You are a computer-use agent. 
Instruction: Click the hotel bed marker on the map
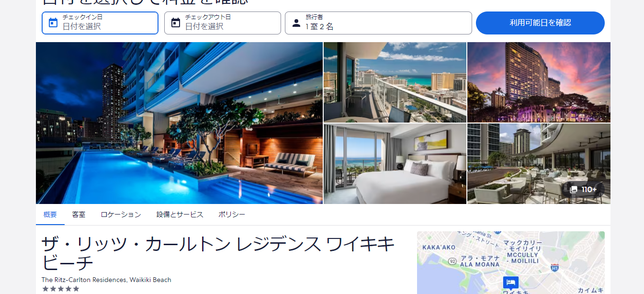click(x=510, y=282)
